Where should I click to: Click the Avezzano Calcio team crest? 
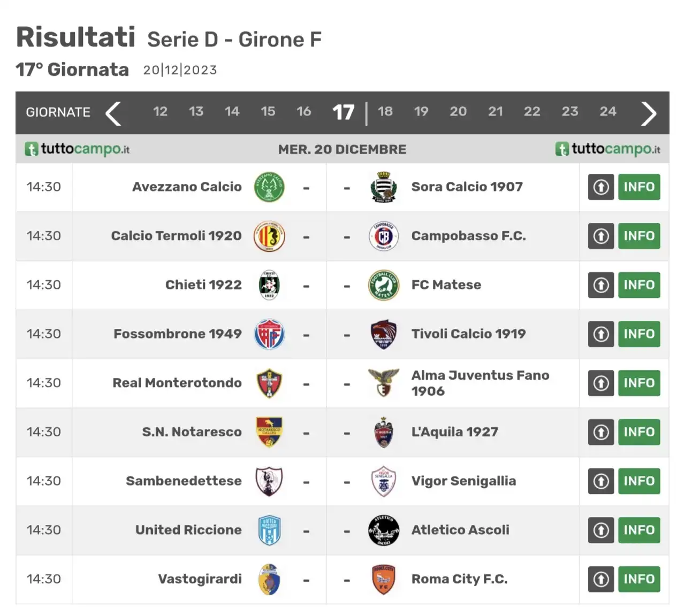pos(269,187)
